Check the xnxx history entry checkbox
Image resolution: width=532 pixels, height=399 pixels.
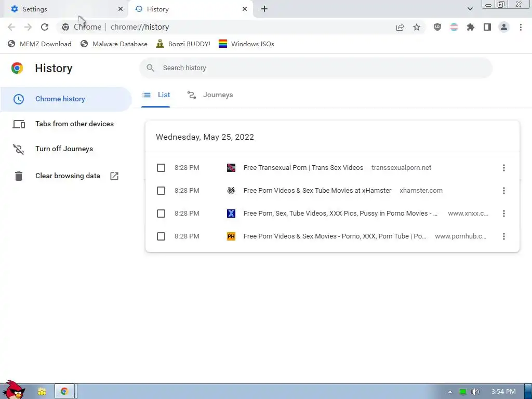tap(161, 214)
